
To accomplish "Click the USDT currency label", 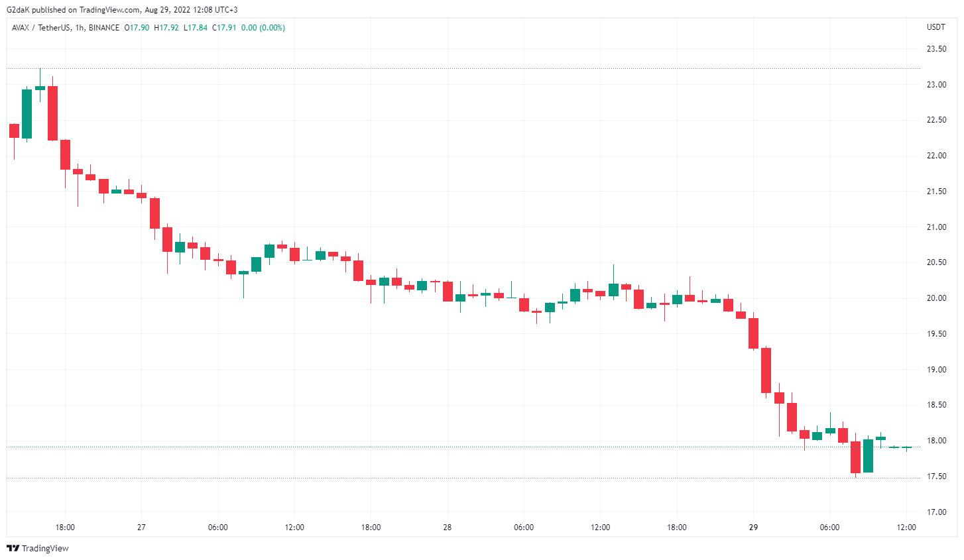I will (935, 28).
